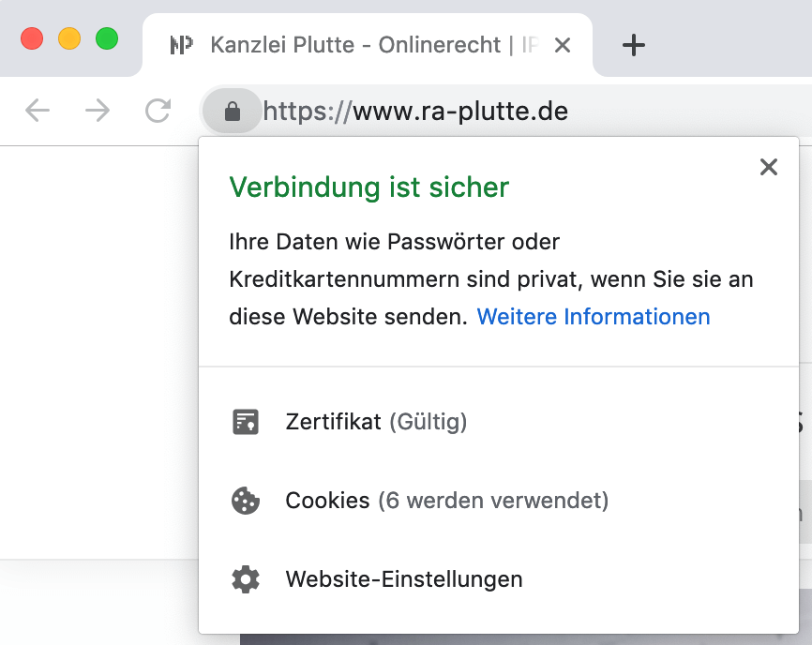The height and width of the screenshot is (645, 812).
Task: Select the Kanzlei Plutte - Onlinerecht tab
Action: tap(368, 45)
